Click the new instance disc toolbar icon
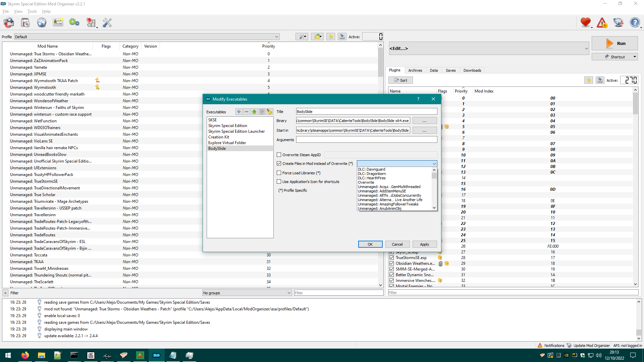The image size is (644, 362). pos(9,23)
